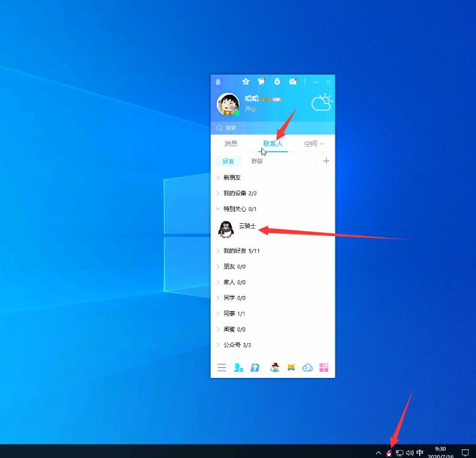Select the 好友 sub-tab
476x458 pixels.
point(229,161)
